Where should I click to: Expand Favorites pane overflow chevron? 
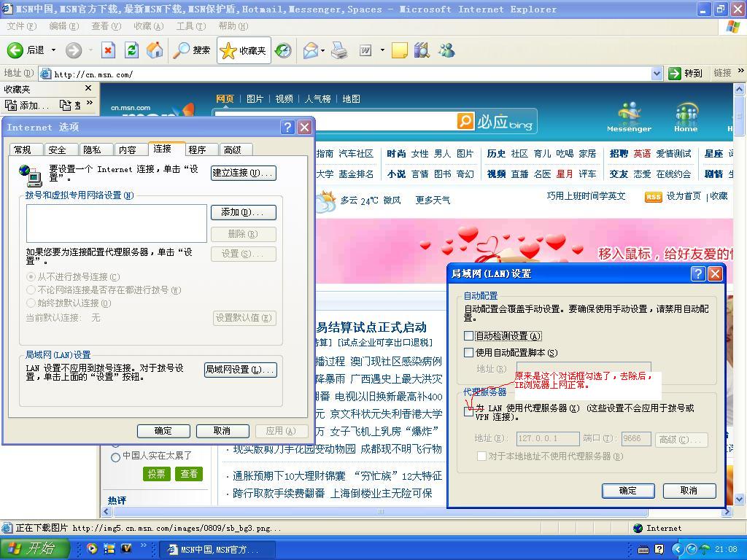click(90, 103)
